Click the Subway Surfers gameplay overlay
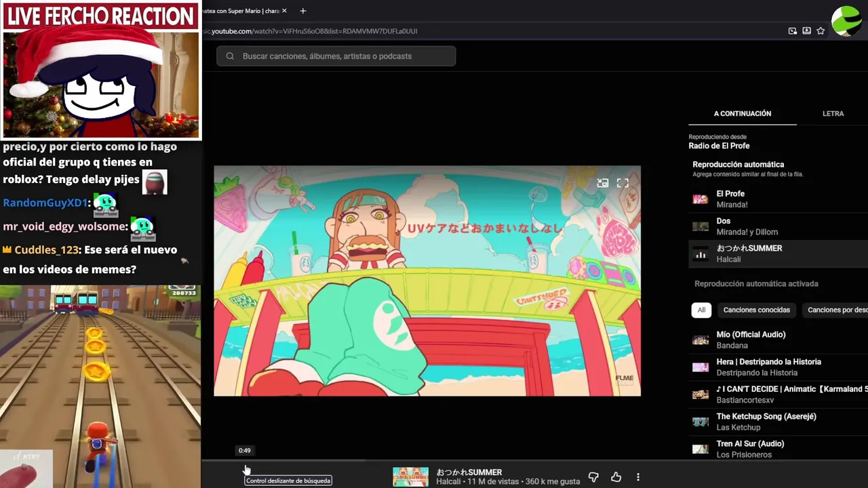The image size is (868, 488). tap(100, 386)
